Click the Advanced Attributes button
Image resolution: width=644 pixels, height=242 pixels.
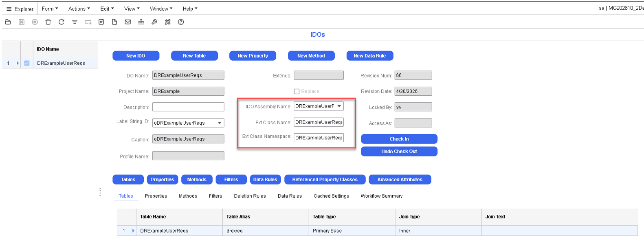click(x=400, y=180)
